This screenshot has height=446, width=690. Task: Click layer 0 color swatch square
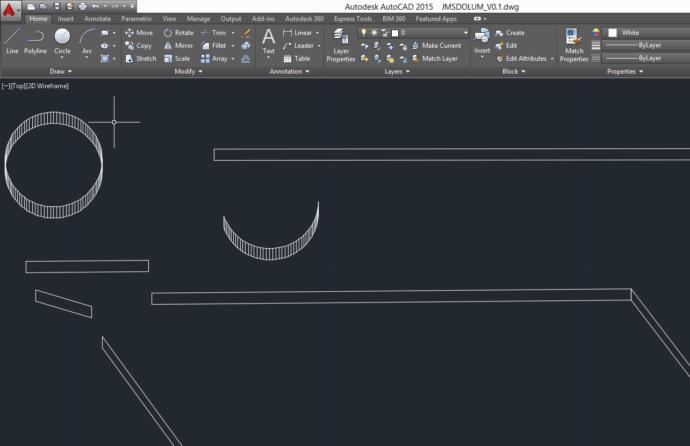(x=395, y=33)
